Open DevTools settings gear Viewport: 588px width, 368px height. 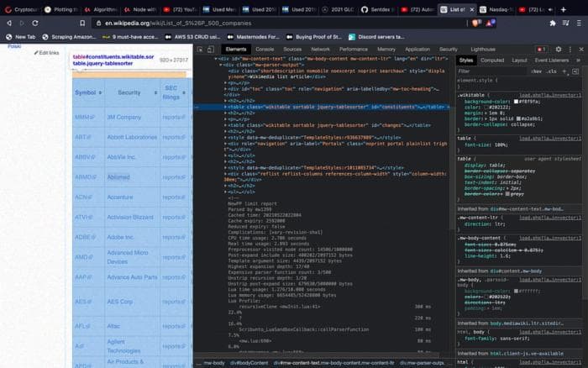(x=559, y=49)
